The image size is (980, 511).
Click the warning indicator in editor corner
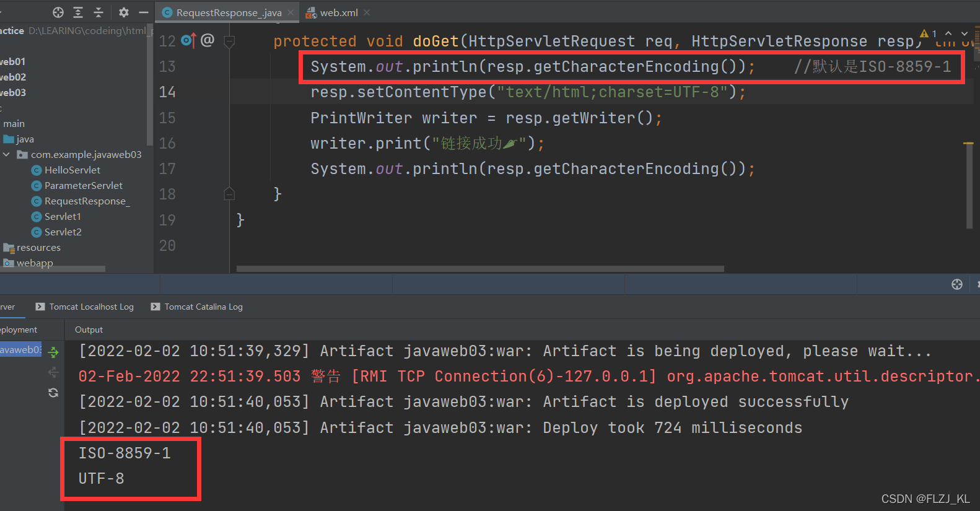928,33
